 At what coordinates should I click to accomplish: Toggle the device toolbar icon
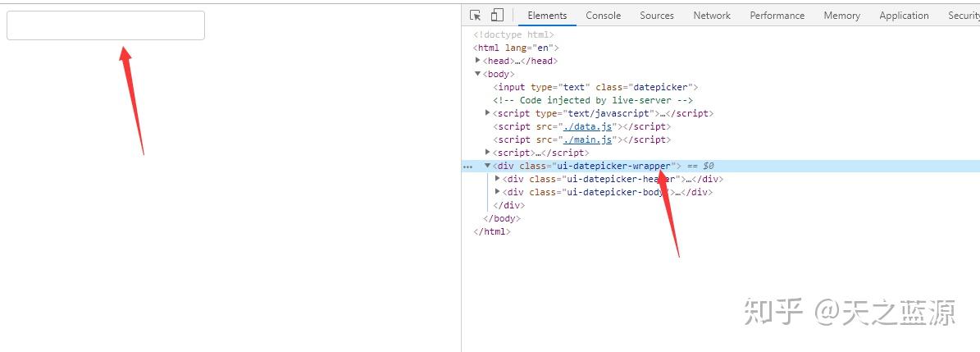tap(497, 15)
